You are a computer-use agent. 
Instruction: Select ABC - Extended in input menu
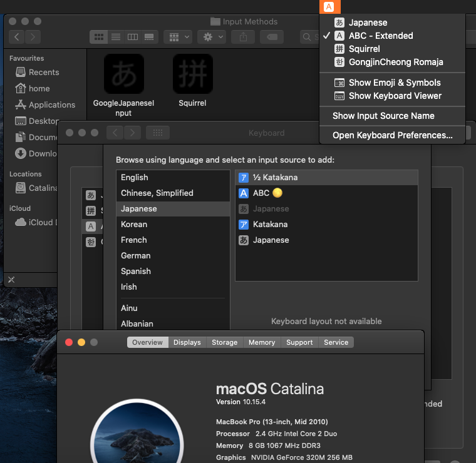coord(392,36)
